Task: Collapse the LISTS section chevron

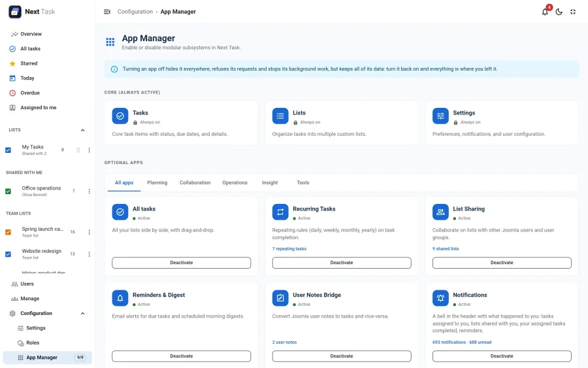Action: (82, 130)
